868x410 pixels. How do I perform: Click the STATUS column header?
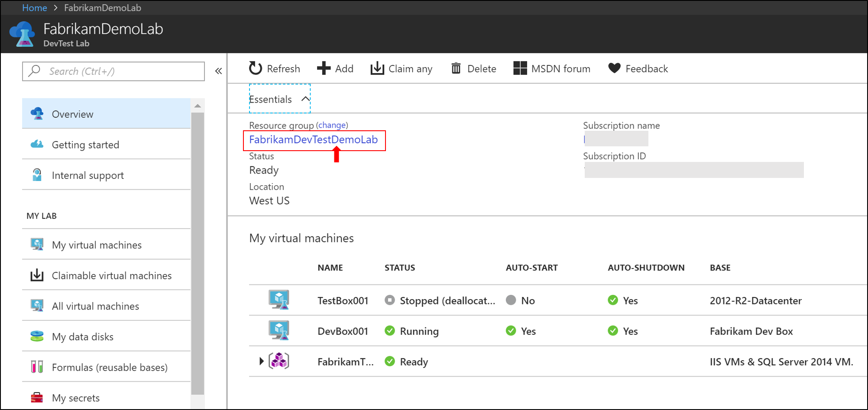pyautogui.click(x=400, y=267)
